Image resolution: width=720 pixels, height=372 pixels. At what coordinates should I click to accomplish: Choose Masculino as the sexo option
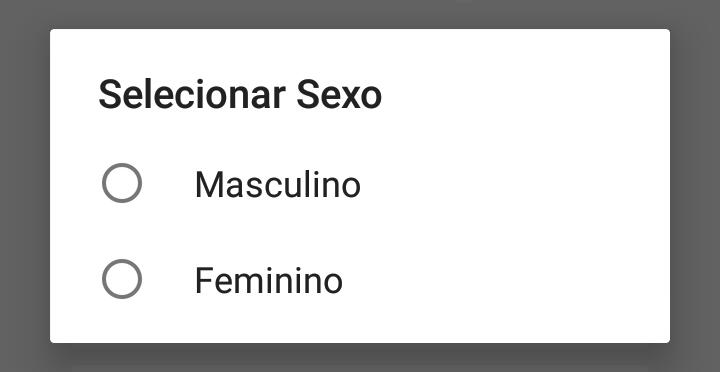(x=360, y=183)
